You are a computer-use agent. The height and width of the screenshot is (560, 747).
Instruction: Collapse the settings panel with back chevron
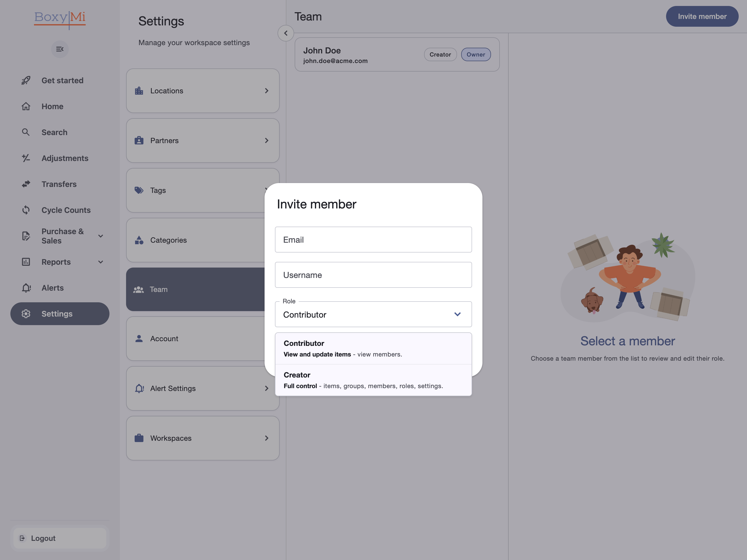[x=286, y=33]
